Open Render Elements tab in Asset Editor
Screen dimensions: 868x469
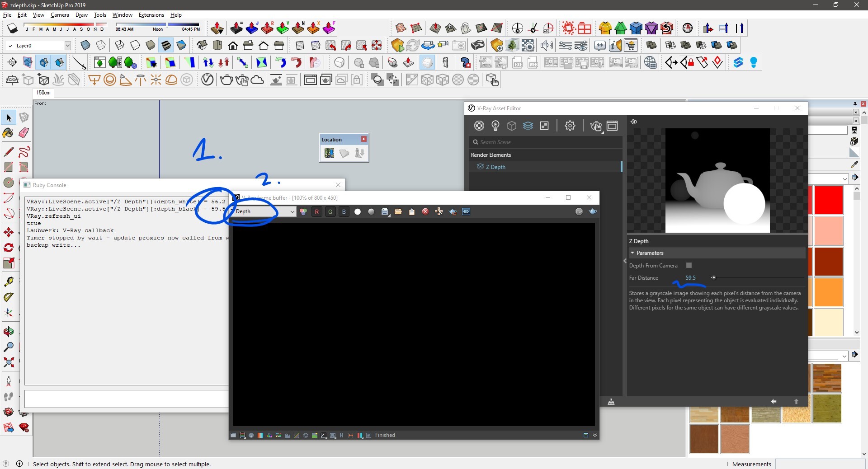(528, 126)
